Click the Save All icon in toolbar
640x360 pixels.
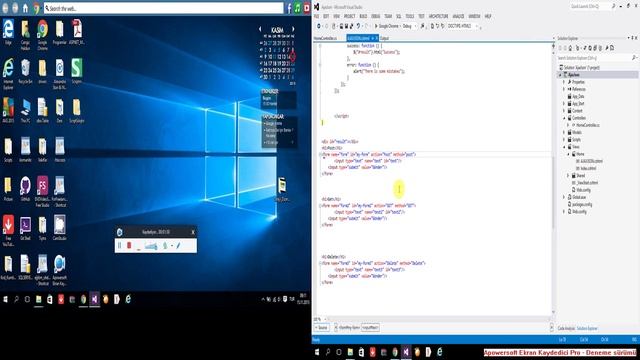351,26
